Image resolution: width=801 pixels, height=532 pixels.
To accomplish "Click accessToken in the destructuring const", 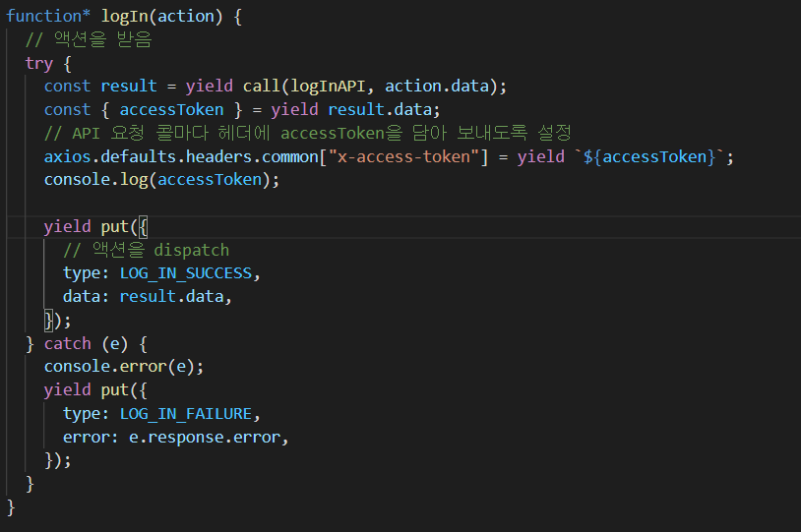I will tap(171, 110).
